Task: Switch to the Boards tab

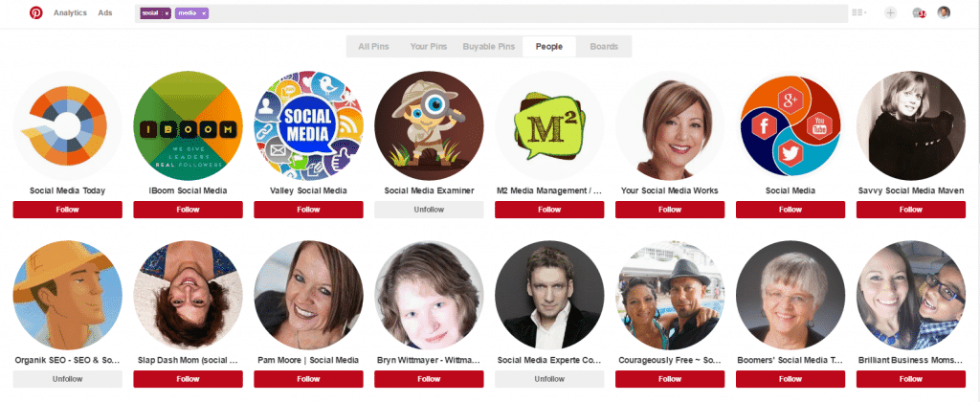Action: 604,46
